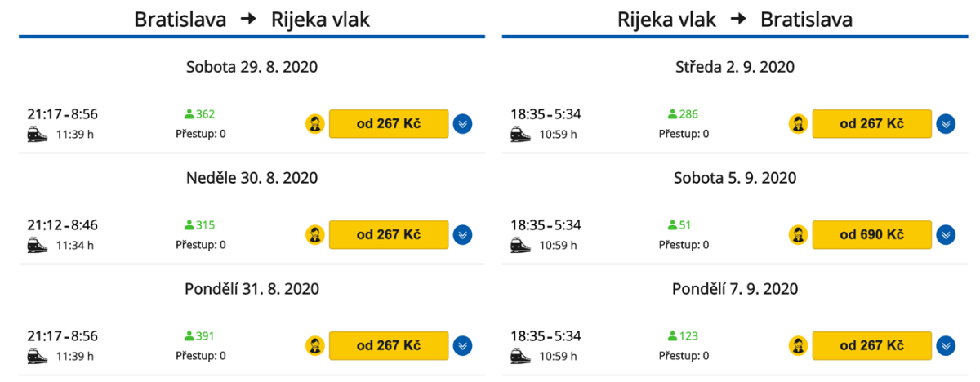Click the 18:35–5:34 time on Středa 2. 9. 2020
The image size is (980, 382).
coord(546,114)
